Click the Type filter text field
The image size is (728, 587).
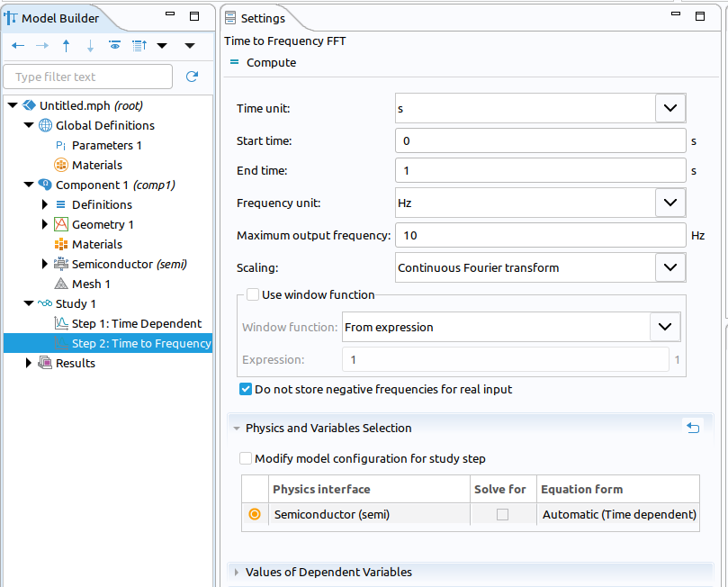pyautogui.click(x=88, y=77)
